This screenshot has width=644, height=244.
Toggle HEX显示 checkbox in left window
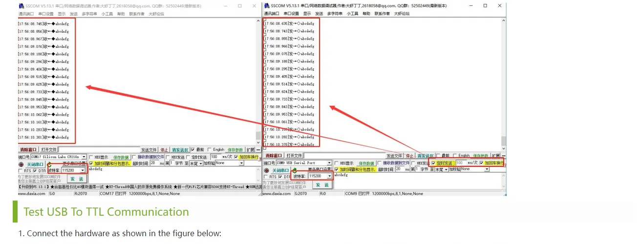[91, 157]
